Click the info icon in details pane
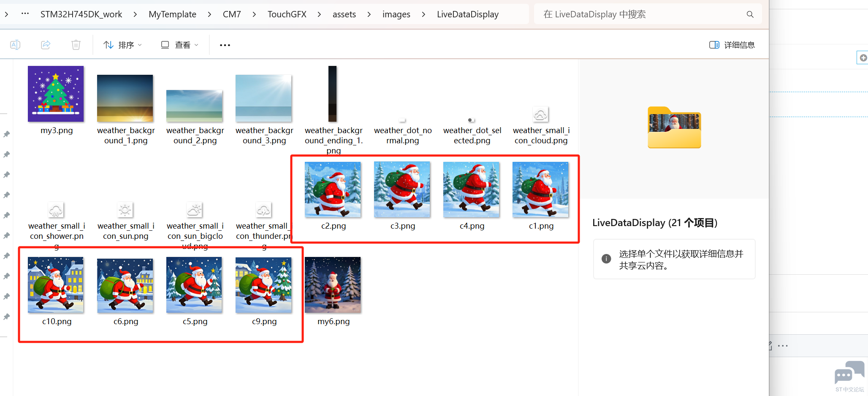The image size is (868, 396). (606, 259)
